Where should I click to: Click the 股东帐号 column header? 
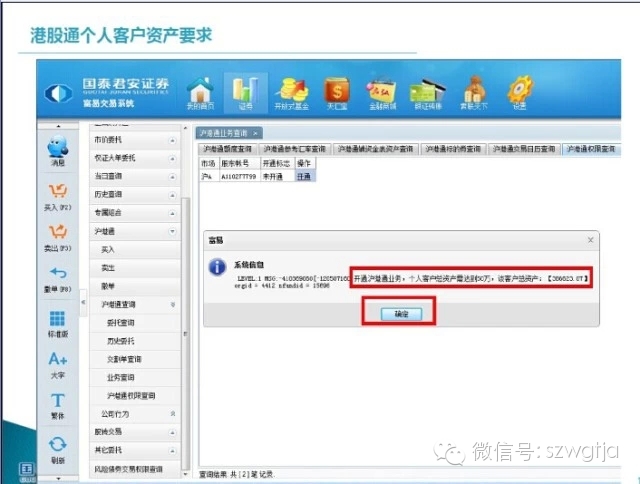[x=240, y=163]
